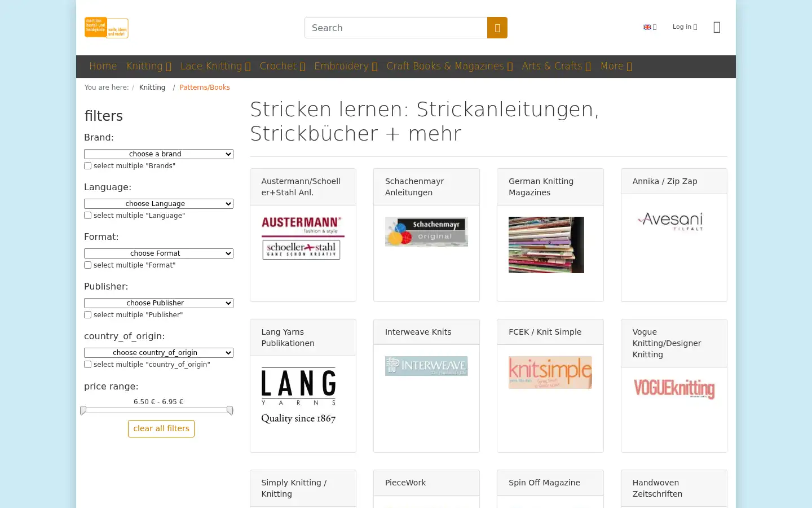Click the knitsimple logo image
The height and width of the screenshot is (508, 812).
coord(550,373)
